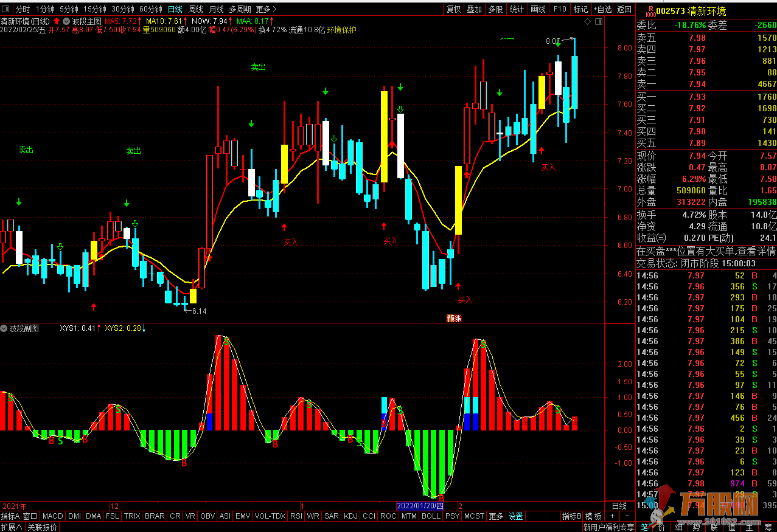Switch to the 周线 weekly chart tab
The image size is (777, 532).
pyautogui.click(x=195, y=9)
